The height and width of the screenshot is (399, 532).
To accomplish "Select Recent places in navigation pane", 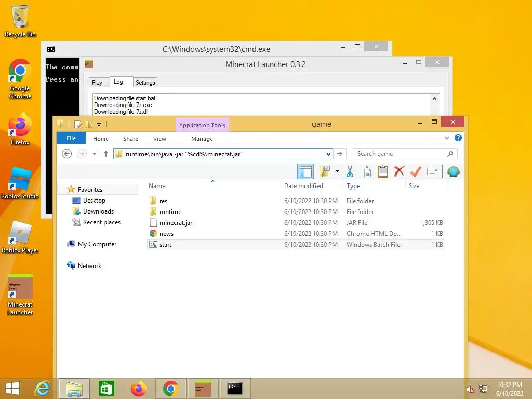I will tap(101, 222).
